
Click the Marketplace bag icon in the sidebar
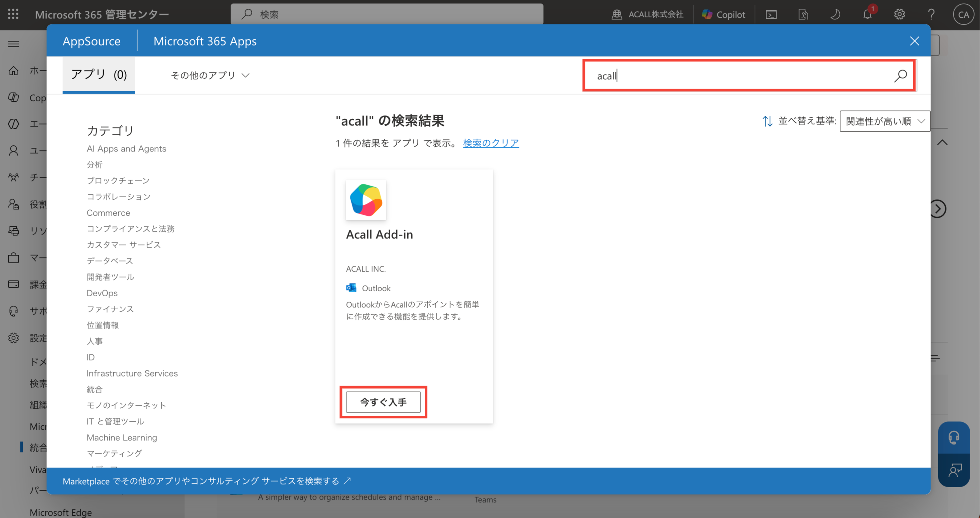tap(14, 258)
